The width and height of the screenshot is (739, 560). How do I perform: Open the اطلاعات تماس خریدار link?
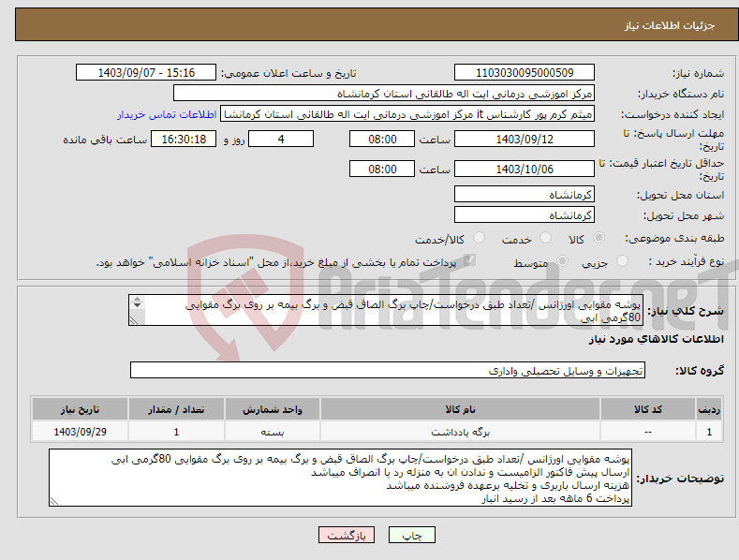coord(167,114)
